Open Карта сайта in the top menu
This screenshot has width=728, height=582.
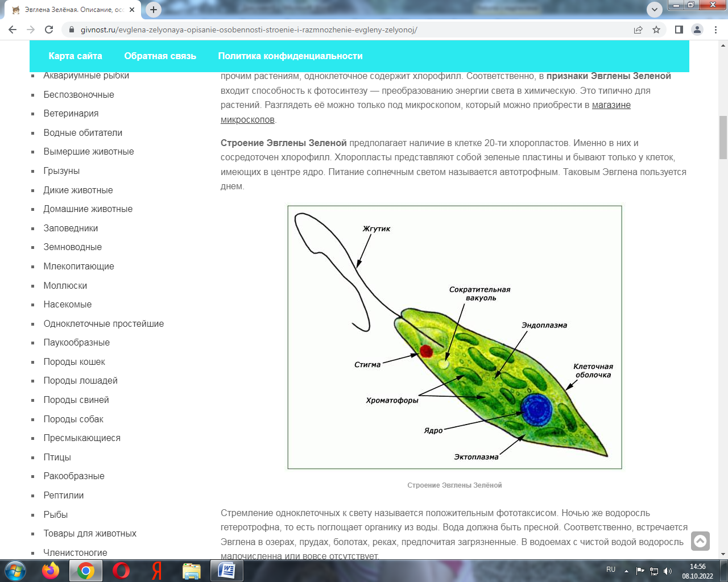click(76, 56)
